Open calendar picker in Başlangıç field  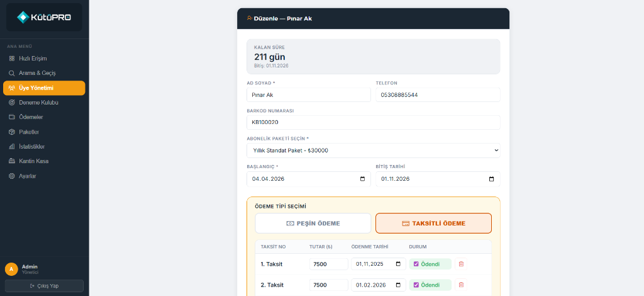pyautogui.click(x=362, y=179)
